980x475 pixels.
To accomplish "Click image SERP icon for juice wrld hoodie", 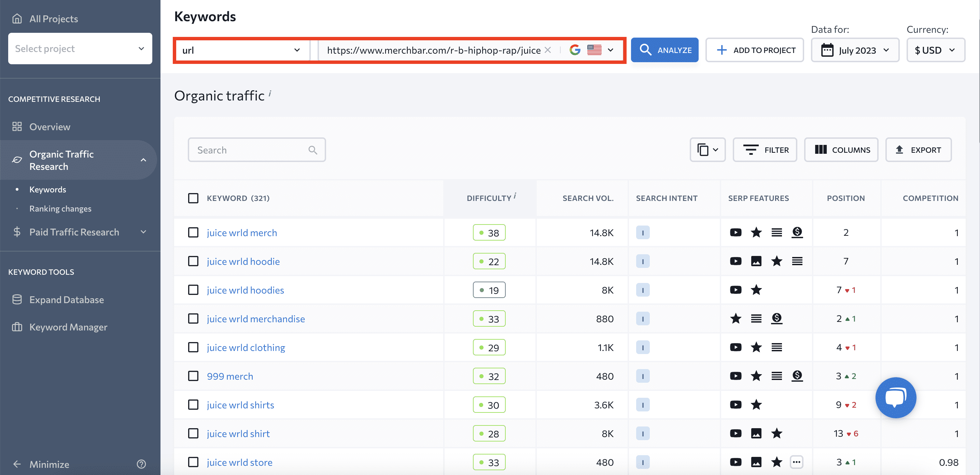I will point(756,261).
